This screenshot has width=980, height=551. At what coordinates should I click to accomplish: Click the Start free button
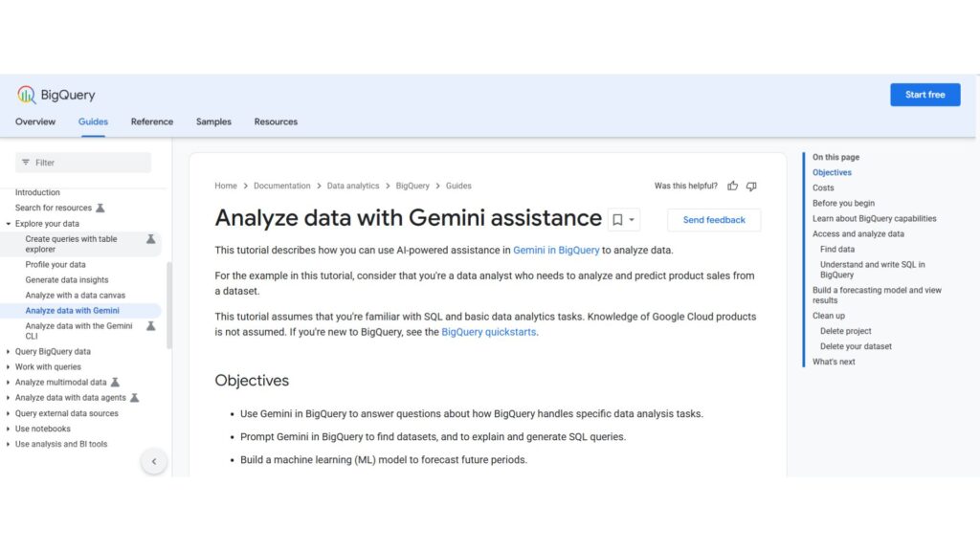(924, 94)
